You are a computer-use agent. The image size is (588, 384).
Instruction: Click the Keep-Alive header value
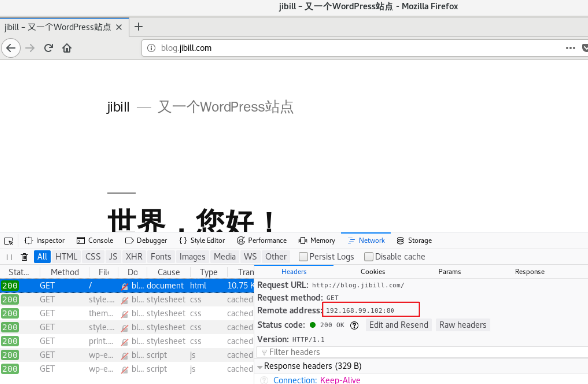[340, 380]
